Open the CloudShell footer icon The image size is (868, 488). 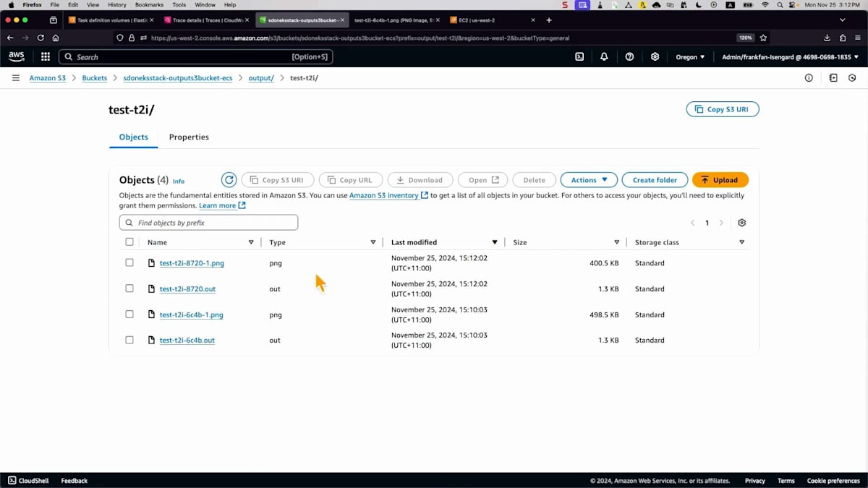pyautogui.click(x=12, y=481)
